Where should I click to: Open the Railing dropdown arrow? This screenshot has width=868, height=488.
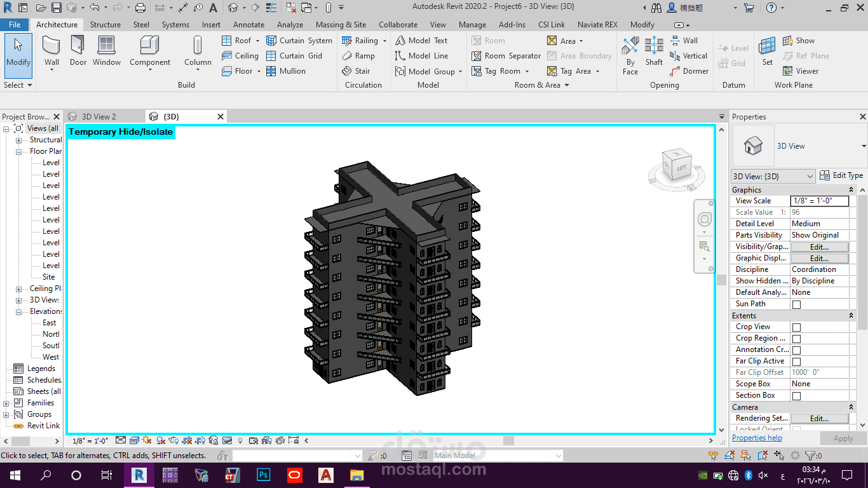(x=384, y=41)
